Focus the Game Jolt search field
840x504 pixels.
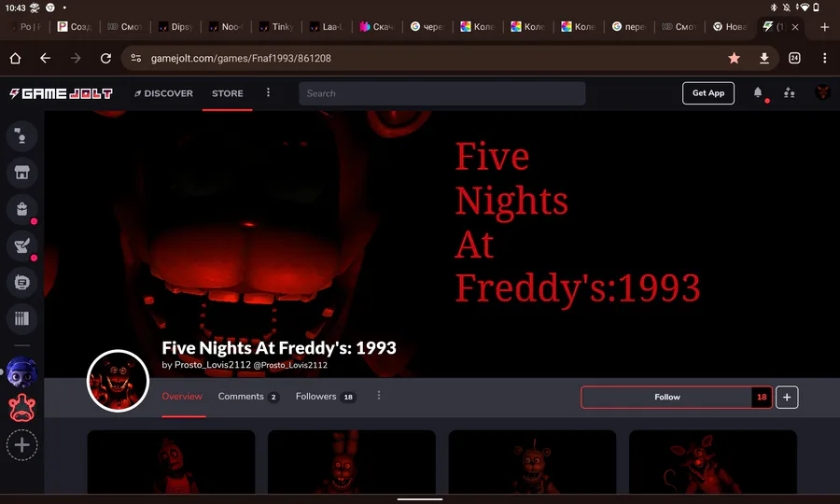pyautogui.click(x=442, y=93)
